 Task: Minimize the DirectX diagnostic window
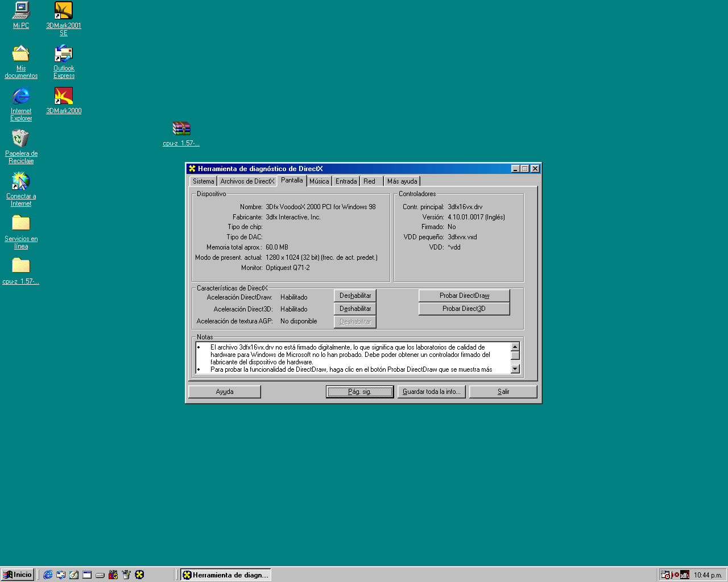515,169
